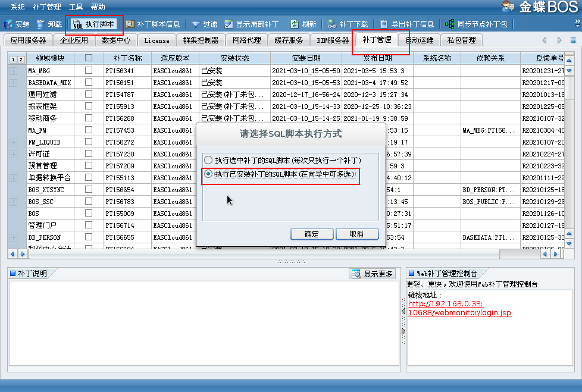The image size is (582, 392).
Task: Open the 工具 menu
Action: click(x=76, y=7)
